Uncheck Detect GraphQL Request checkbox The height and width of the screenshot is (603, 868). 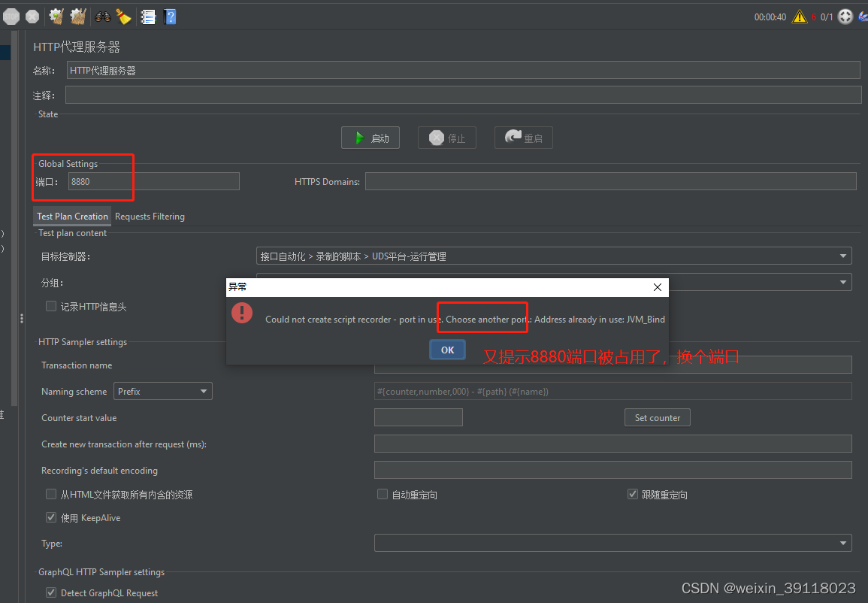coord(51,592)
